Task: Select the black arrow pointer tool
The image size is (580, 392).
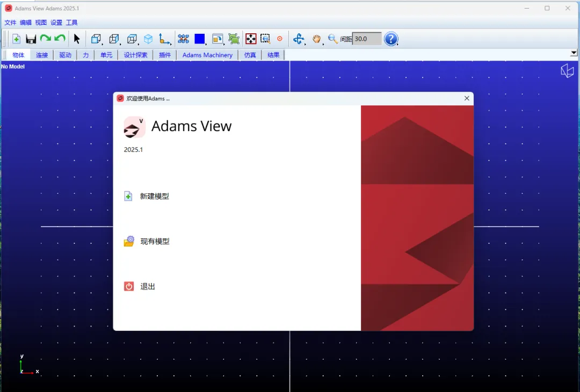Action: click(77, 39)
